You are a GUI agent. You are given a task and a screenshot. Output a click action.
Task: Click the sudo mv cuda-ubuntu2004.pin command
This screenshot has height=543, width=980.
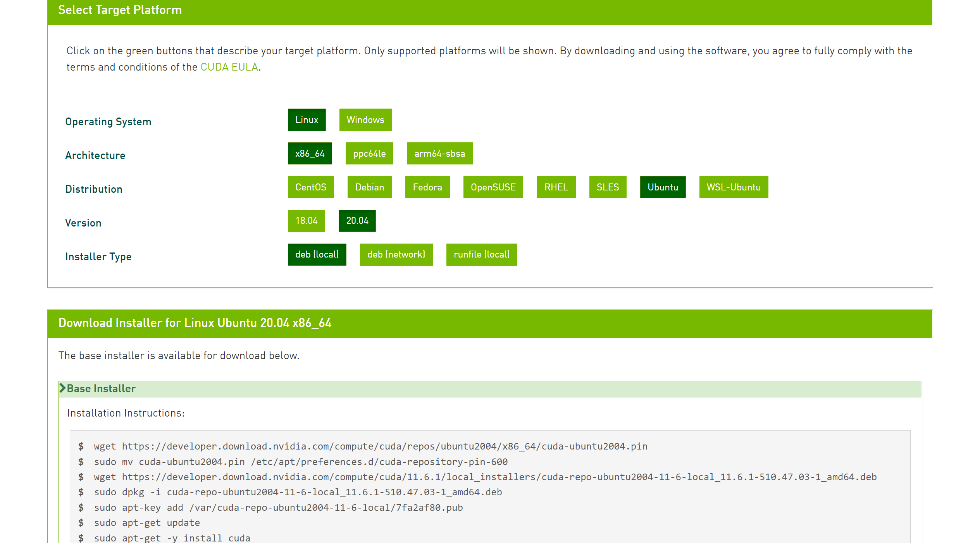coord(301,462)
